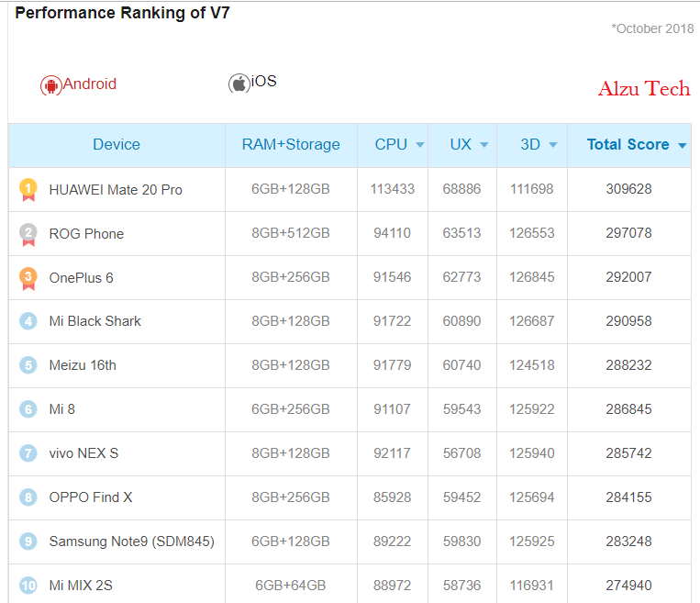Select the 8GB+512GB storage cell
700x603 pixels.
(291, 233)
